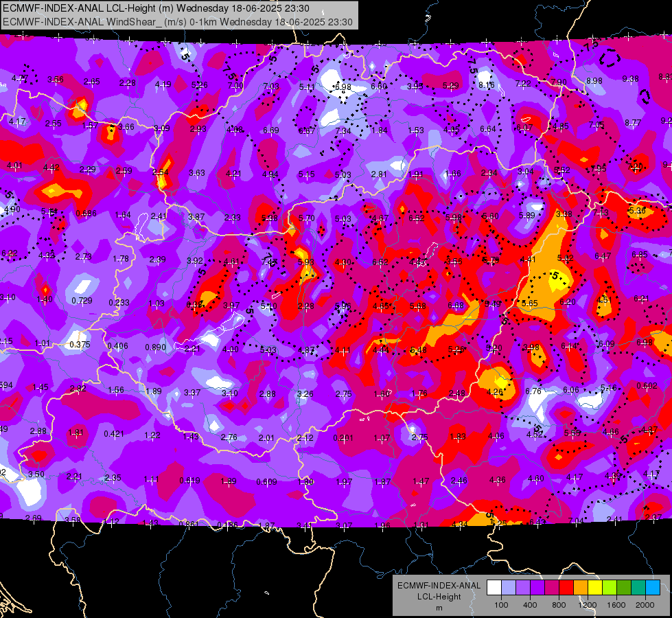
Task: Click the wind shear value 0.686
Action: [86, 213]
